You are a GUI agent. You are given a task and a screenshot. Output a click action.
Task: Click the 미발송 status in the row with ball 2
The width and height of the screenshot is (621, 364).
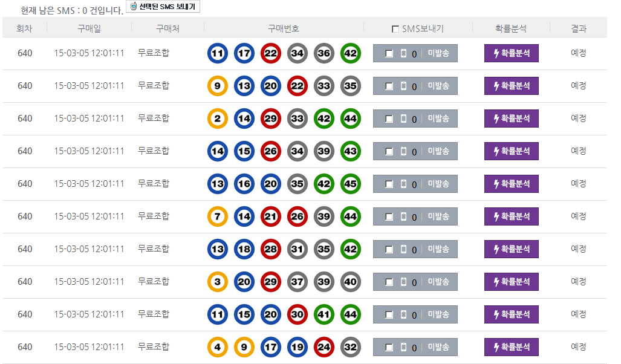point(438,119)
